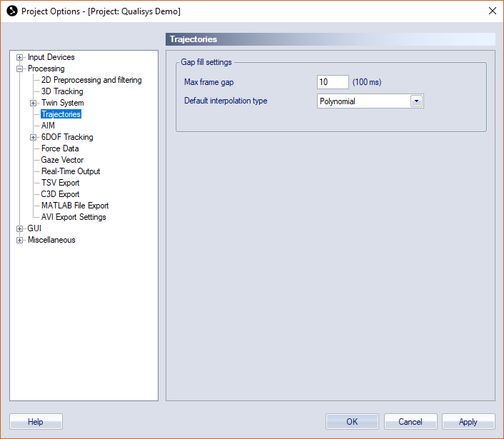Image resolution: width=504 pixels, height=439 pixels.
Task: Click the Apply button
Action: [468, 421]
